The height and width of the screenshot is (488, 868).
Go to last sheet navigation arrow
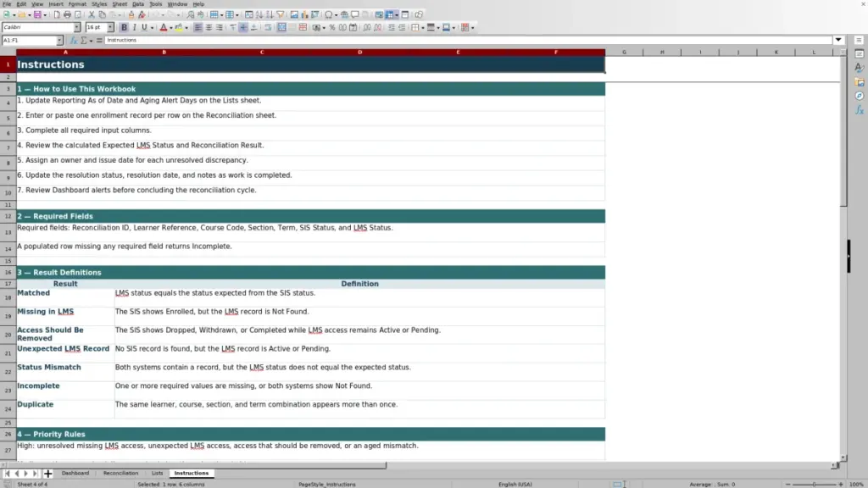tap(35, 473)
